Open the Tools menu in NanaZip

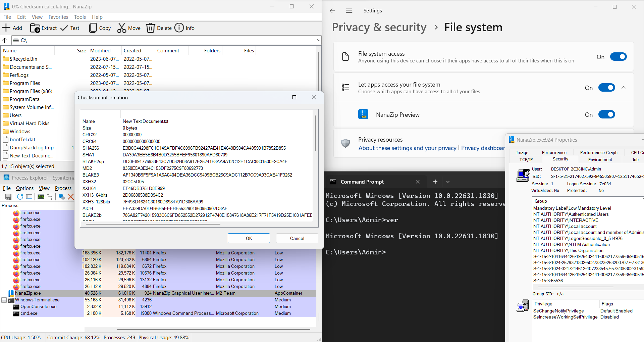(79, 17)
